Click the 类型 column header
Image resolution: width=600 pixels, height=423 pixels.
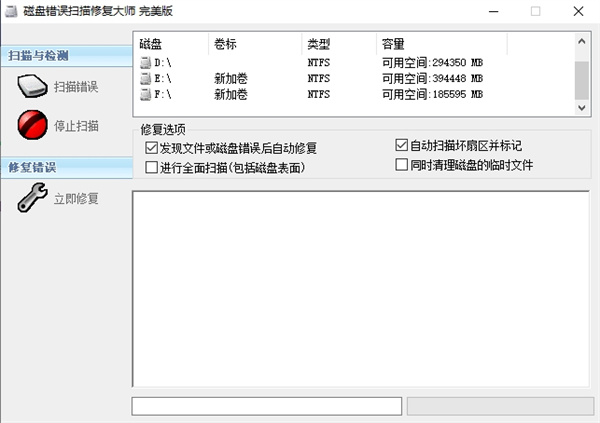click(338, 45)
